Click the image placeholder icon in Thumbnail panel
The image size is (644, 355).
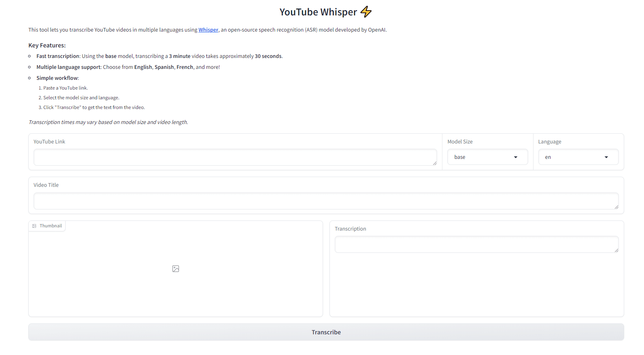(176, 269)
